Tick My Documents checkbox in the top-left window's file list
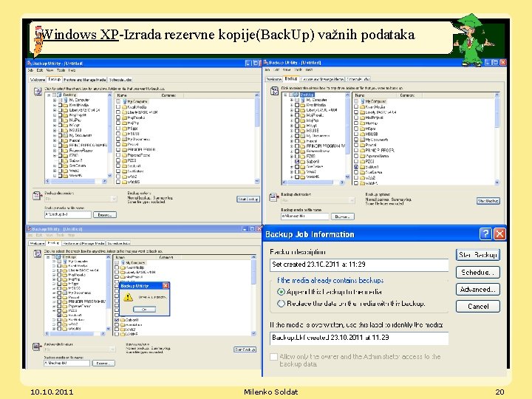532x399 pixels. point(118,139)
